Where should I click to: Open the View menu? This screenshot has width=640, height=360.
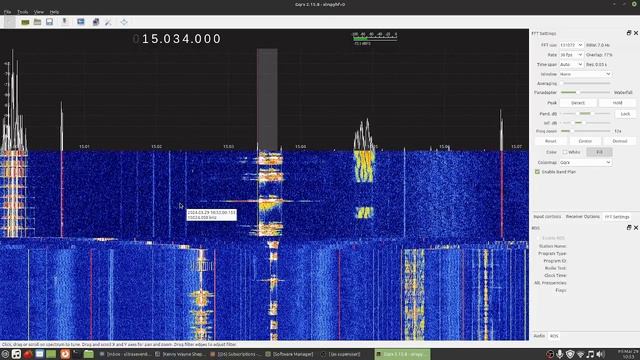pos(39,12)
